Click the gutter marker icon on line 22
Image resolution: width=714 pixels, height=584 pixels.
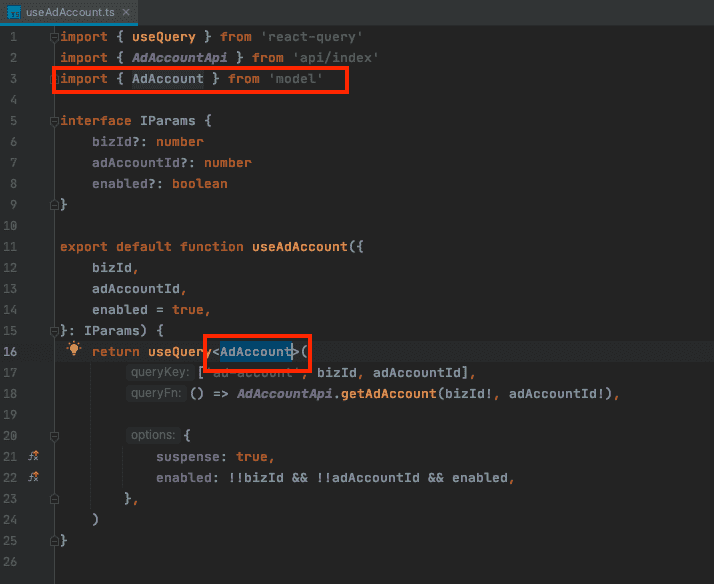click(33, 477)
